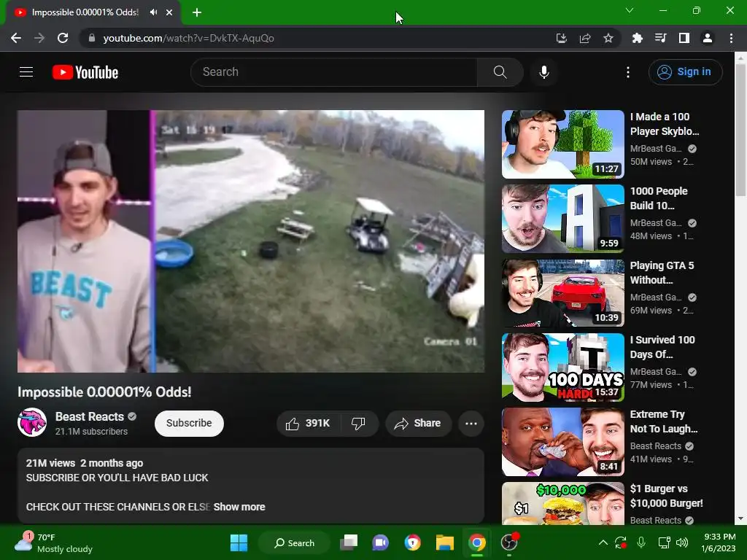The width and height of the screenshot is (747, 560).
Task: Dislike the video with thumbs down
Action: (358, 424)
